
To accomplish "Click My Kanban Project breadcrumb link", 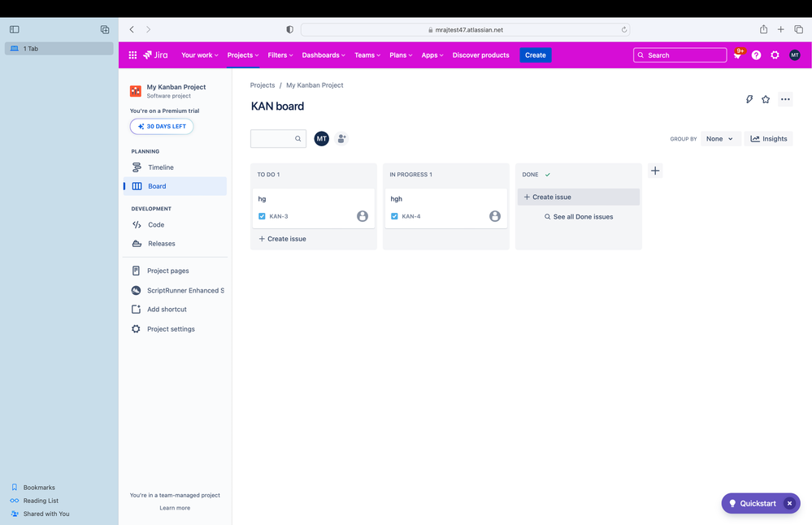I will 315,85.
